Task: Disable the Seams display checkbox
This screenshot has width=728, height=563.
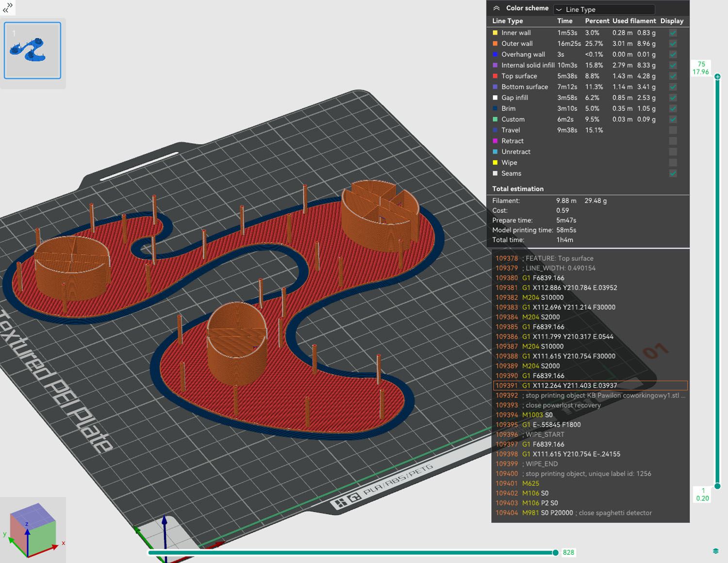Action: click(x=673, y=173)
